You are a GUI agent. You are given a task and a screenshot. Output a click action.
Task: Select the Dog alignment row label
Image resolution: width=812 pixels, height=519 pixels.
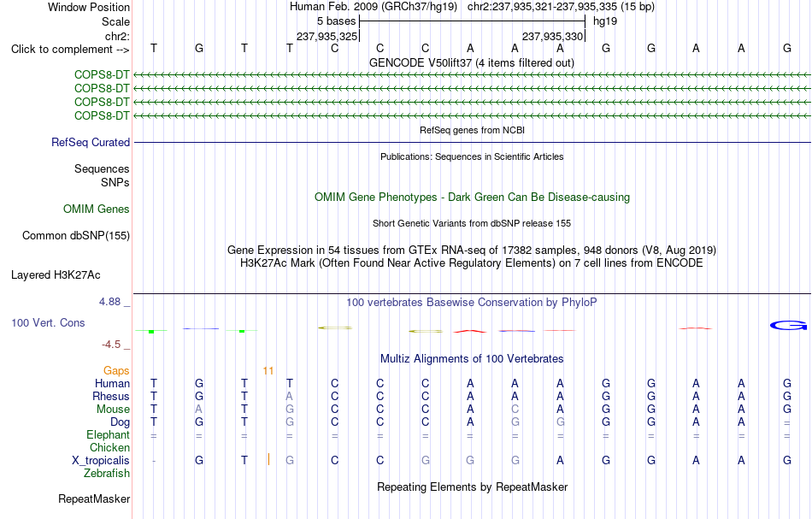(120, 422)
